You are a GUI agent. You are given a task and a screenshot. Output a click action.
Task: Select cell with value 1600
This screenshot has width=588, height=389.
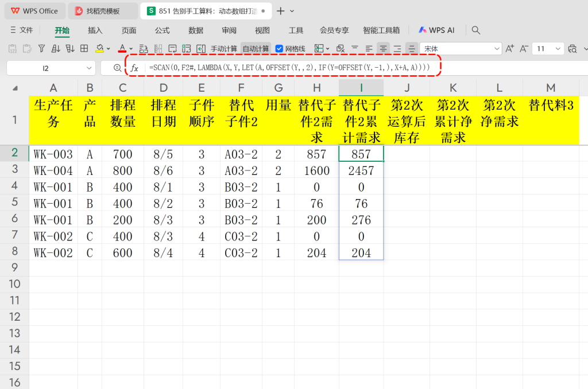[316, 170]
